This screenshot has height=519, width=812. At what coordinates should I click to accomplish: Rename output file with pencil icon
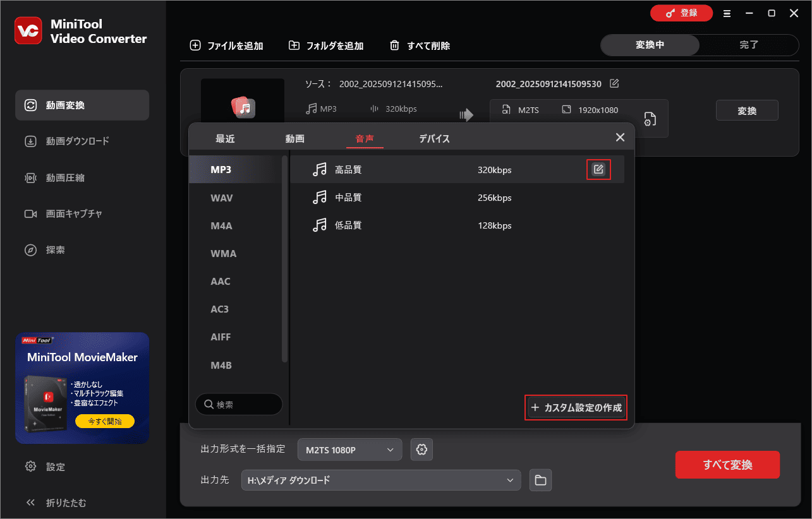(614, 83)
